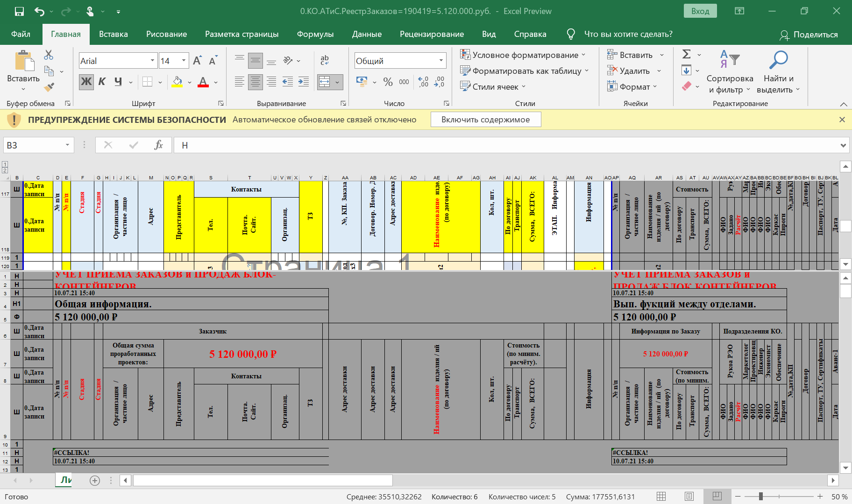Open the font size 14 dropdown

[184, 61]
